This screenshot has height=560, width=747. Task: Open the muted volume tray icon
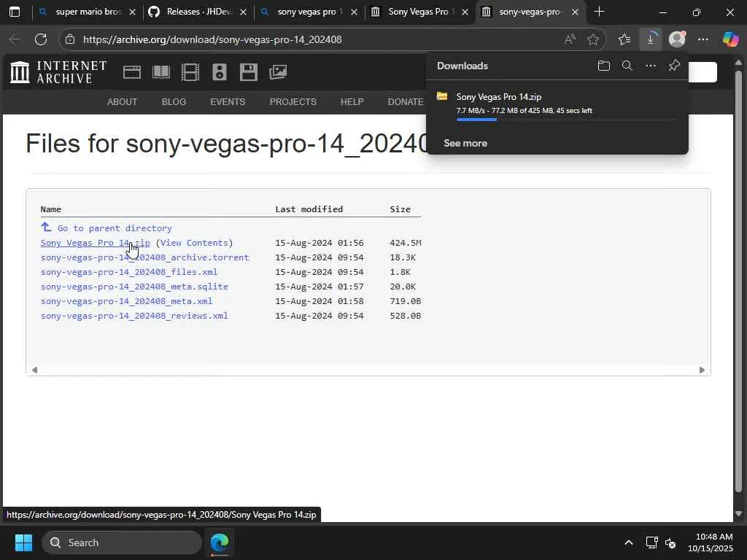point(670,542)
